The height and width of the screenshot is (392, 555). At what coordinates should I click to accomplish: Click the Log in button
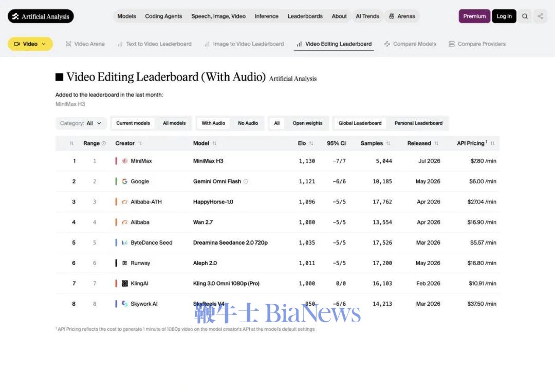pyautogui.click(x=504, y=16)
